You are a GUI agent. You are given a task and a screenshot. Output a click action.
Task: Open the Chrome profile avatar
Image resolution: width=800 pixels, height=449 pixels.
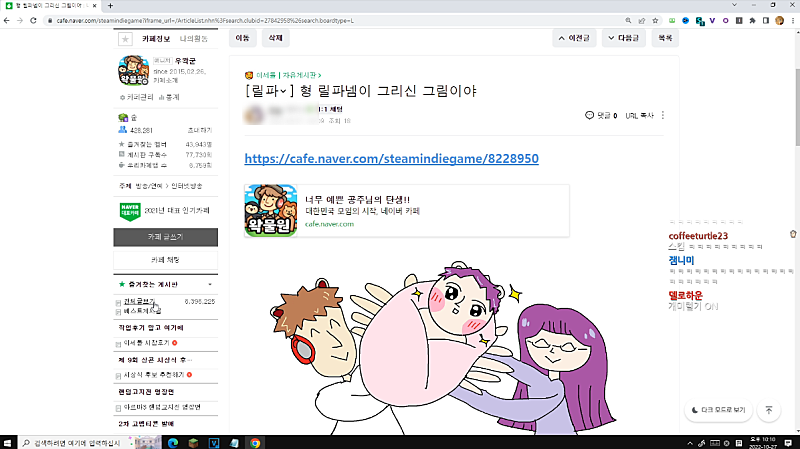779,20
